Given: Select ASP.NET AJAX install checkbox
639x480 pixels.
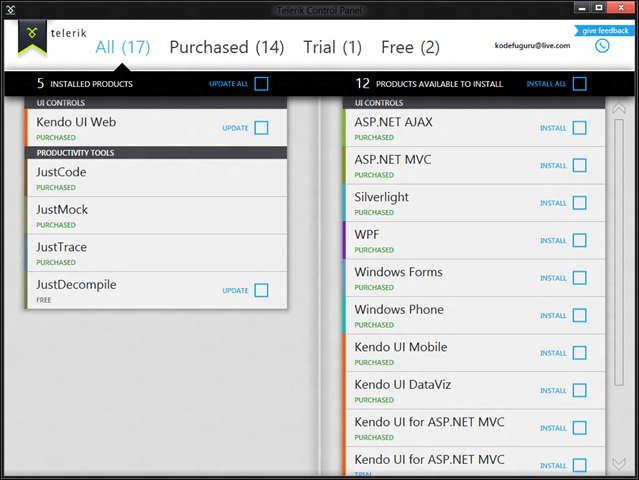Looking at the screenshot, I should click(580, 128).
